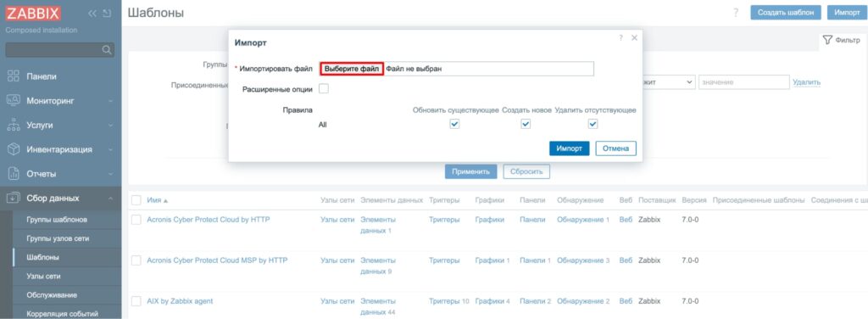Click top-right Импорт button
This screenshot has height=319, width=868.
(847, 13)
